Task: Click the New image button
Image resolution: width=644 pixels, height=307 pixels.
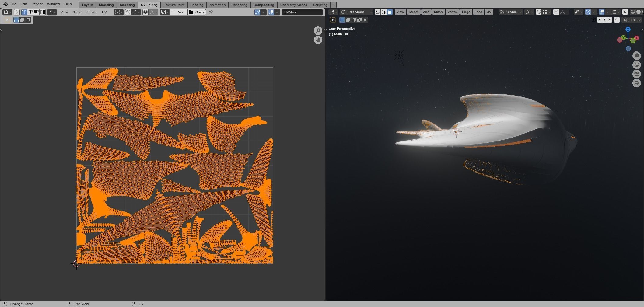Action: click(x=178, y=12)
